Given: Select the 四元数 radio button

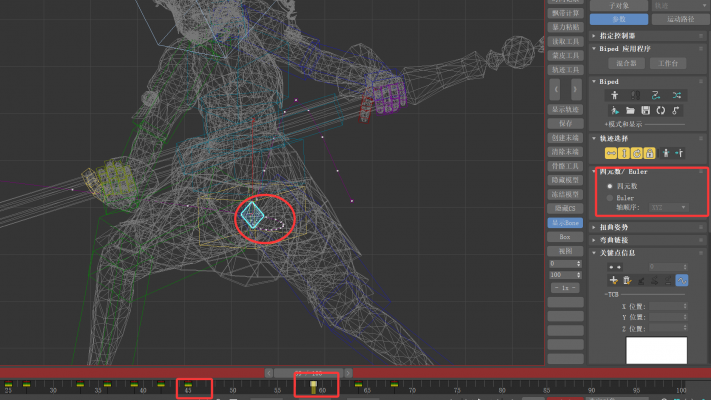Looking at the screenshot, I should coord(610,186).
